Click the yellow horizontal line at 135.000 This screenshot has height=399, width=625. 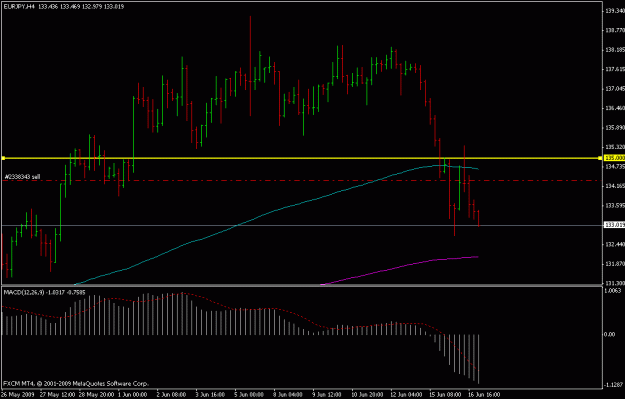coord(302,158)
